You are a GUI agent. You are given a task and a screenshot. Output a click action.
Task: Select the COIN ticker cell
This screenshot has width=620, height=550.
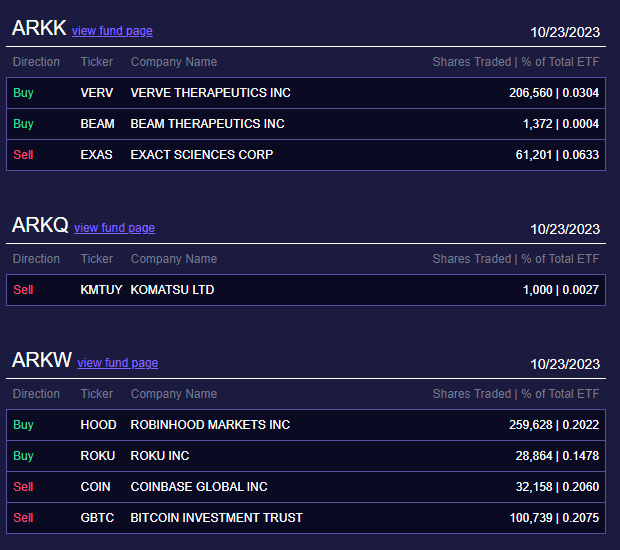(96, 487)
